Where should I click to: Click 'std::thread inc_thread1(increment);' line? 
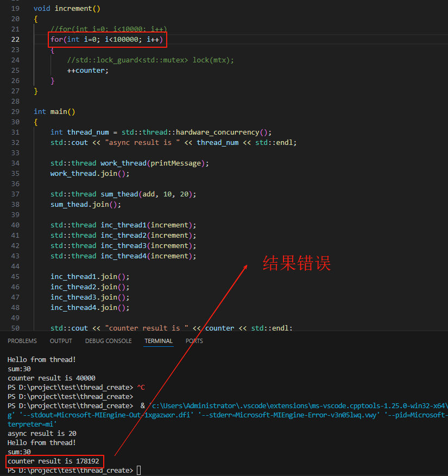(x=123, y=225)
